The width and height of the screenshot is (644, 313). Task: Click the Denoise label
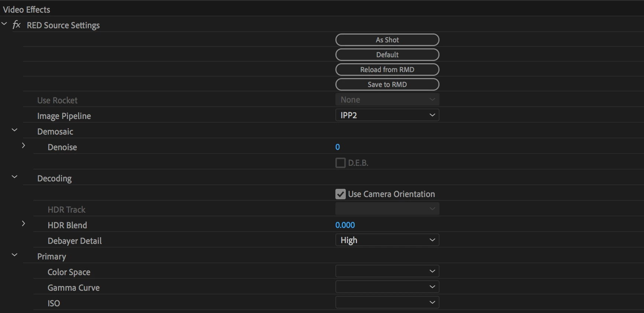tap(62, 147)
